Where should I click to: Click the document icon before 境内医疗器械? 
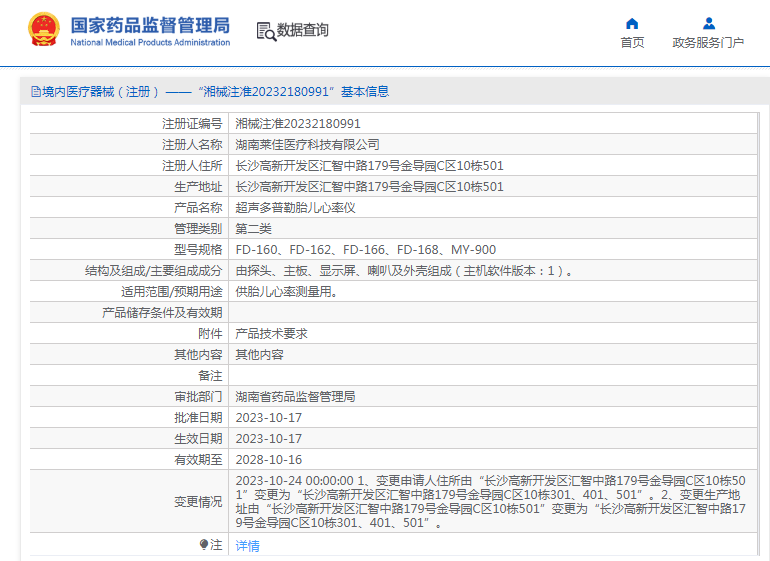coord(36,92)
